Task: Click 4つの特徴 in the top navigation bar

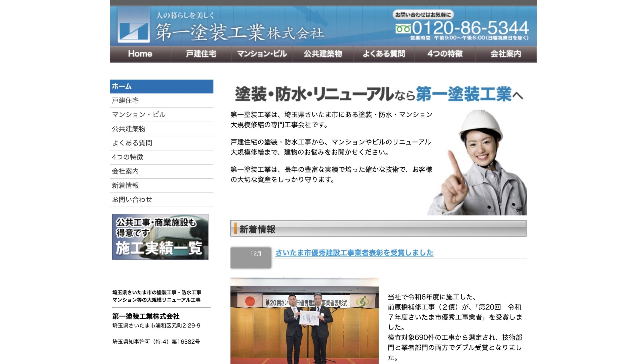Action: (x=445, y=54)
